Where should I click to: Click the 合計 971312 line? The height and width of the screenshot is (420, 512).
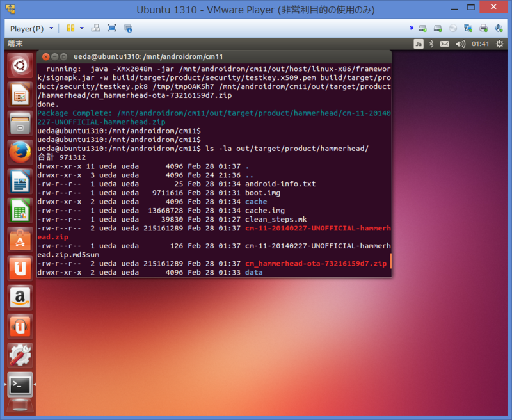pyautogui.click(x=61, y=157)
